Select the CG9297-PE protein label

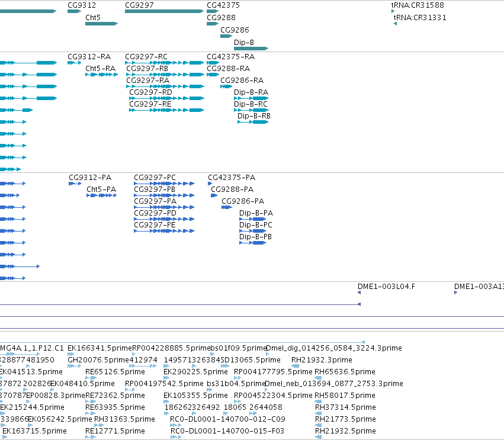click(x=155, y=225)
